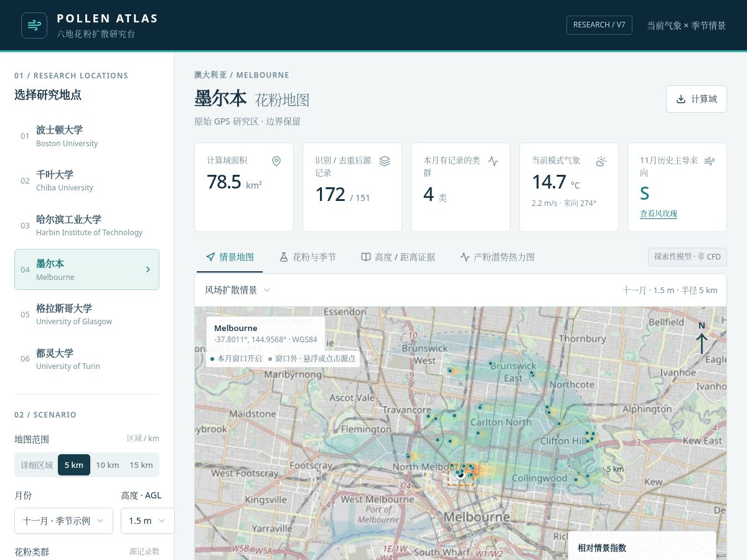Image resolution: width=747 pixels, height=560 pixels.
Task: Open the 高度 AGL dropdown showing 1.5 m
Action: 148,521
